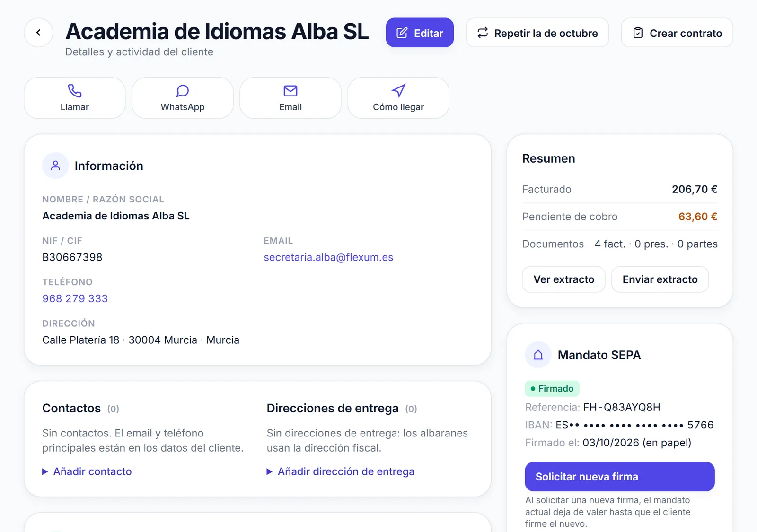757x532 pixels.
Task: Click the bank icon beside Mandato SEPA
Action: click(538, 355)
